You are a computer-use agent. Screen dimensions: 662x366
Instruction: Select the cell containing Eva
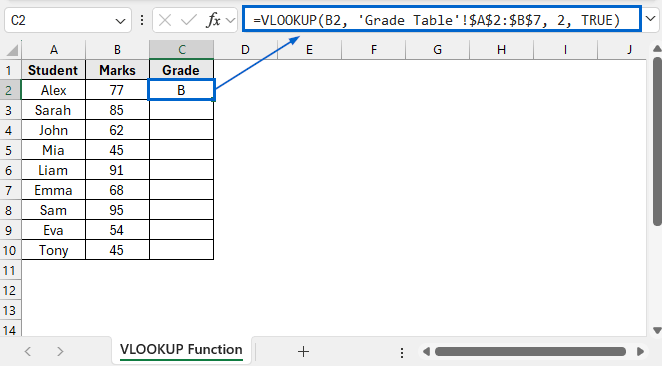tap(54, 230)
